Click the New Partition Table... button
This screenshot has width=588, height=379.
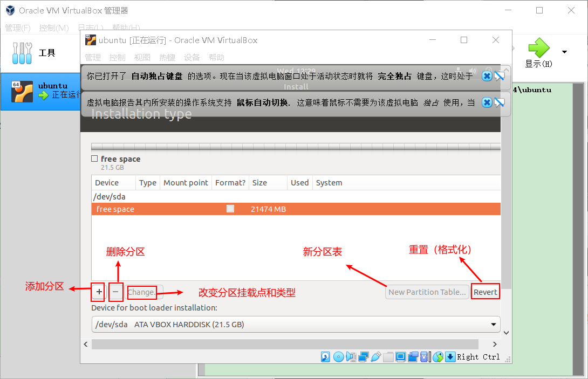427,292
